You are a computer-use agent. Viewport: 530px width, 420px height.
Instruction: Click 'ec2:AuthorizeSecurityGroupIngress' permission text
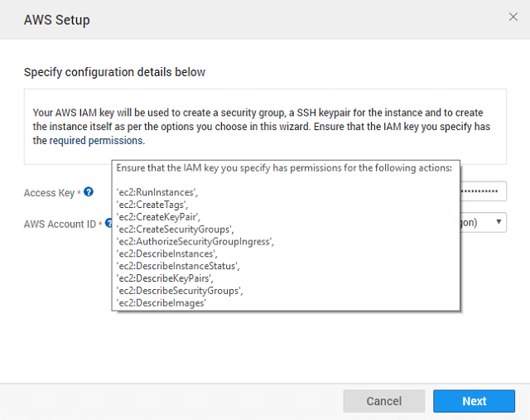[x=195, y=241]
